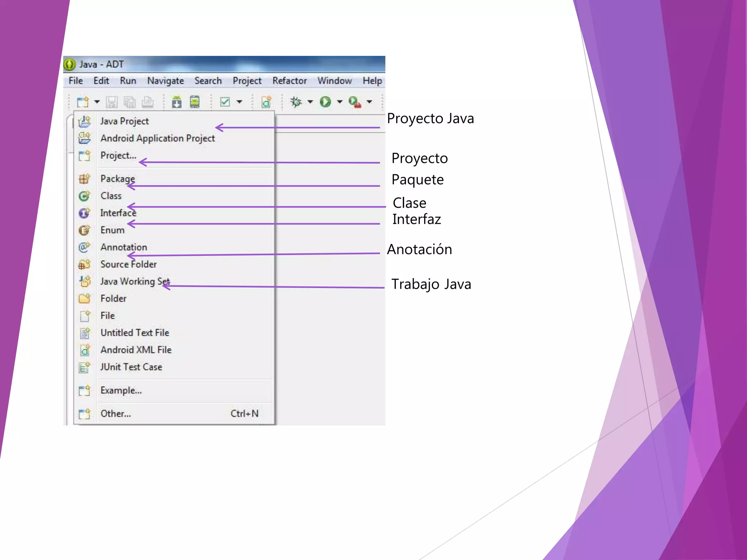Viewport: 747px width, 560px height.
Task: Click the Android XML File menu icon
Action: coord(85,350)
